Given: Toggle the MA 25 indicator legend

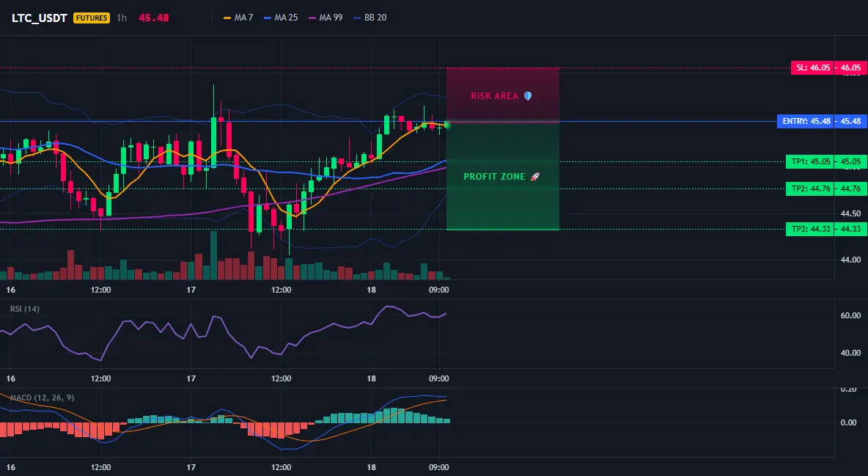Looking at the screenshot, I should pyautogui.click(x=281, y=18).
